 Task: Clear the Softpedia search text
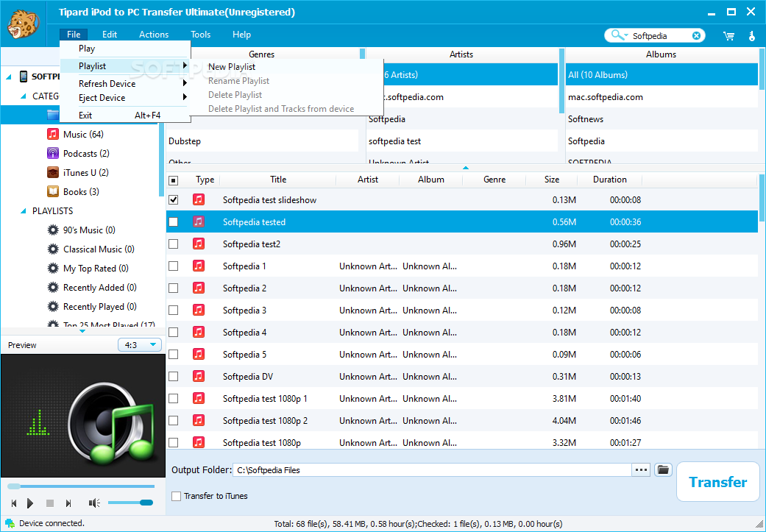(x=696, y=35)
